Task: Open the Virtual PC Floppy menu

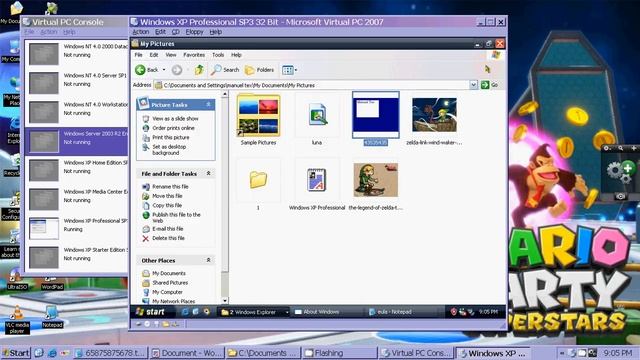Action: point(194,32)
